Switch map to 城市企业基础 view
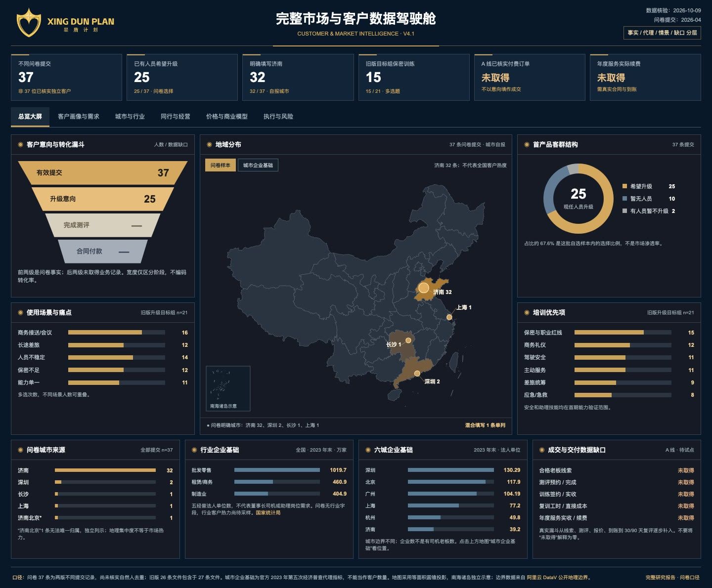The height and width of the screenshot is (588, 712). 258,165
